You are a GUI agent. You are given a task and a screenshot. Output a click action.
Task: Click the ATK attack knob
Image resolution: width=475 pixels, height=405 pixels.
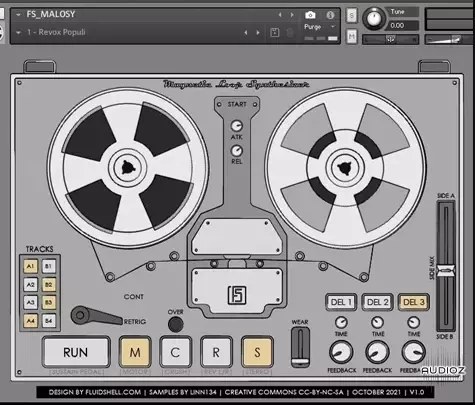click(x=237, y=126)
